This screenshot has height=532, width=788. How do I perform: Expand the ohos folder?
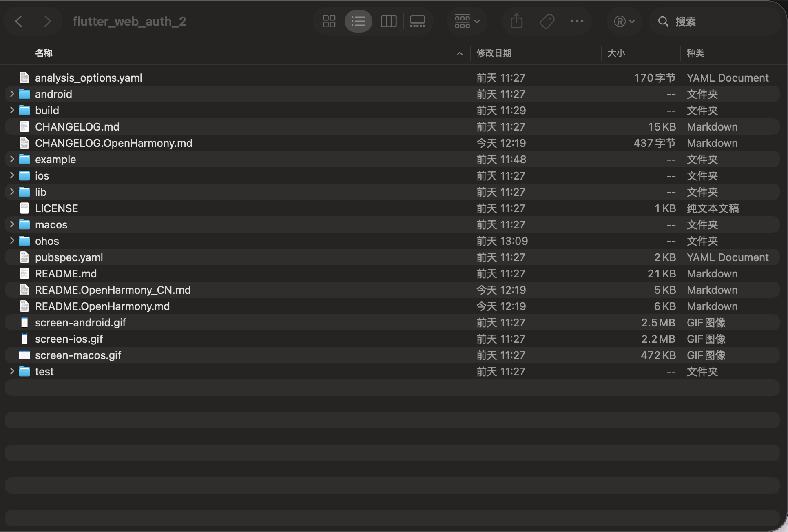tap(12, 241)
